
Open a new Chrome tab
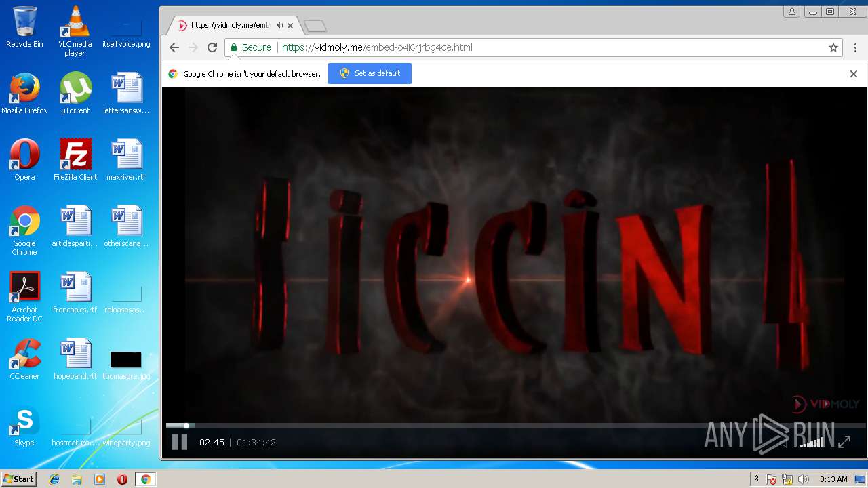pyautogui.click(x=315, y=26)
